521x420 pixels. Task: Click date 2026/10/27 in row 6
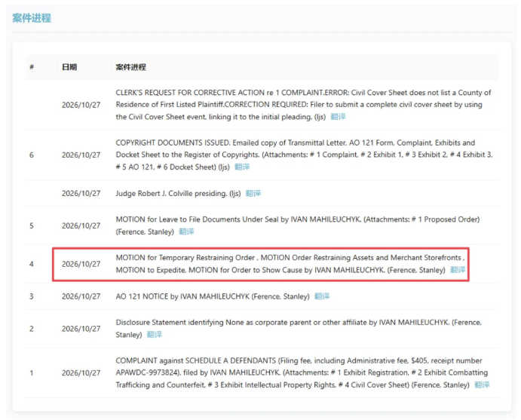click(81, 155)
